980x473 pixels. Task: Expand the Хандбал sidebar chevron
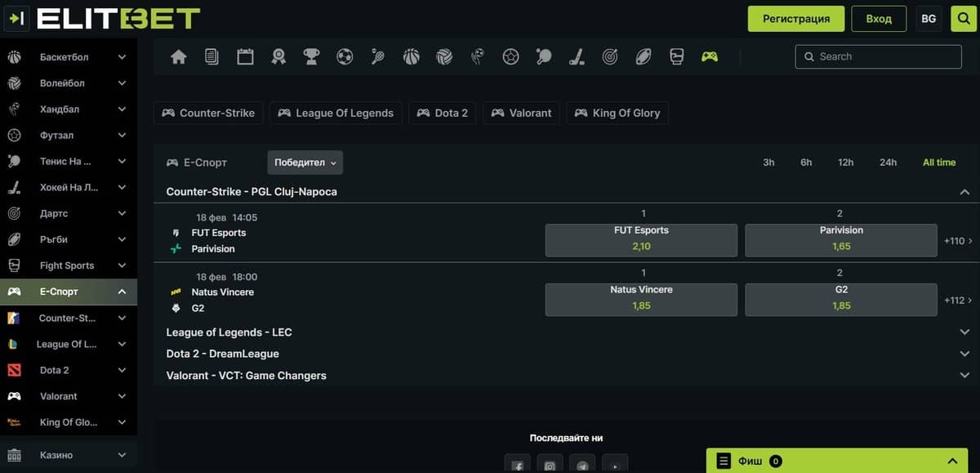122,109
